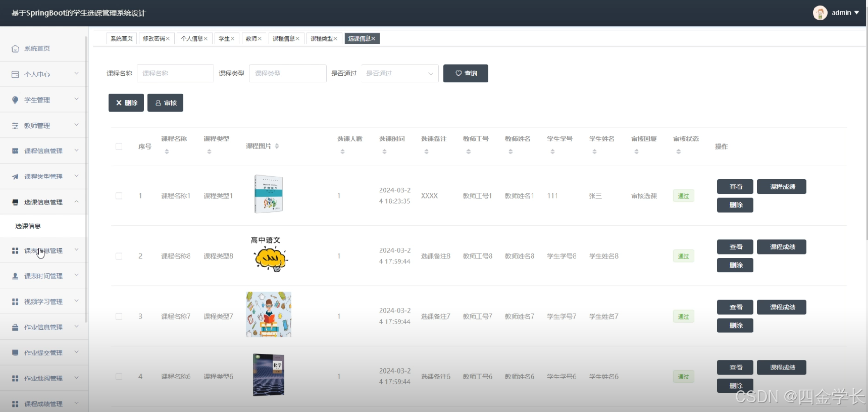This screenshot has height=412, width=868.
Task: Sort table by 教师姓名 column arrows
Action: 510,151
